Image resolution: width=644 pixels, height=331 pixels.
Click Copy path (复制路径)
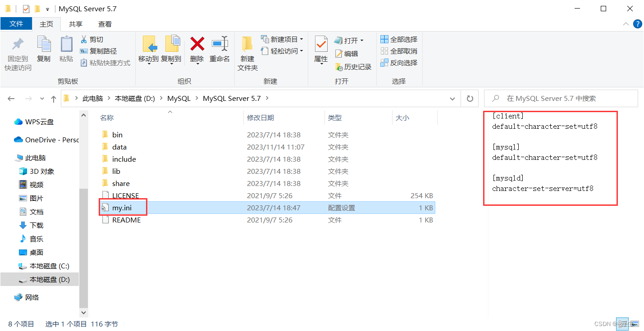pos(98,51)
